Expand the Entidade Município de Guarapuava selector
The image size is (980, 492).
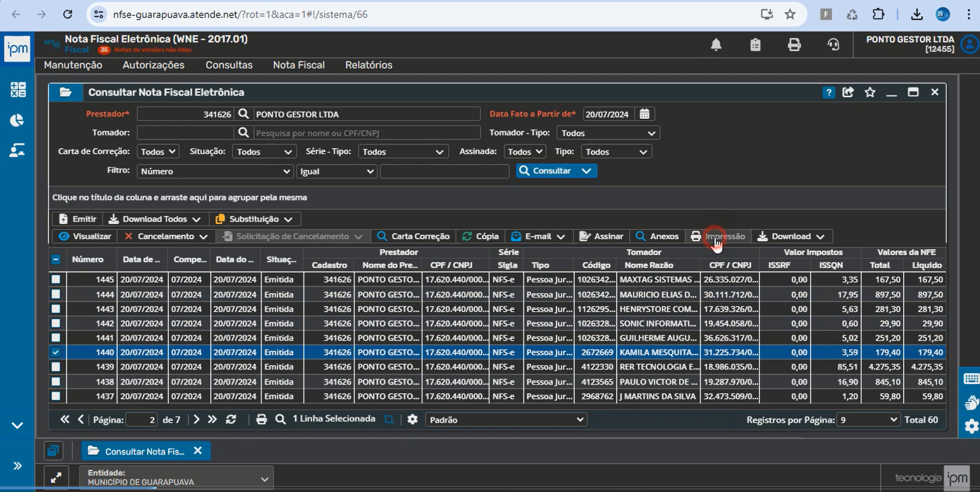(x=176, y=478)
